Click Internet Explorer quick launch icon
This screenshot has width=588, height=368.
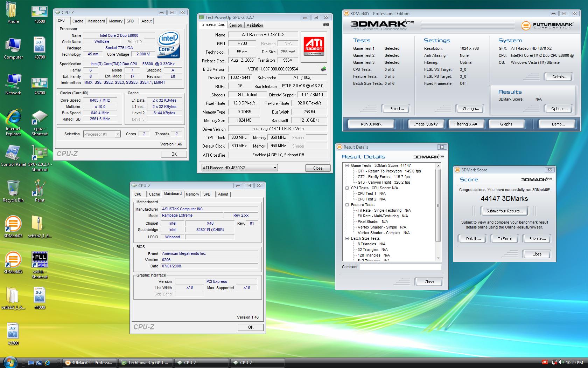(47, 363)
